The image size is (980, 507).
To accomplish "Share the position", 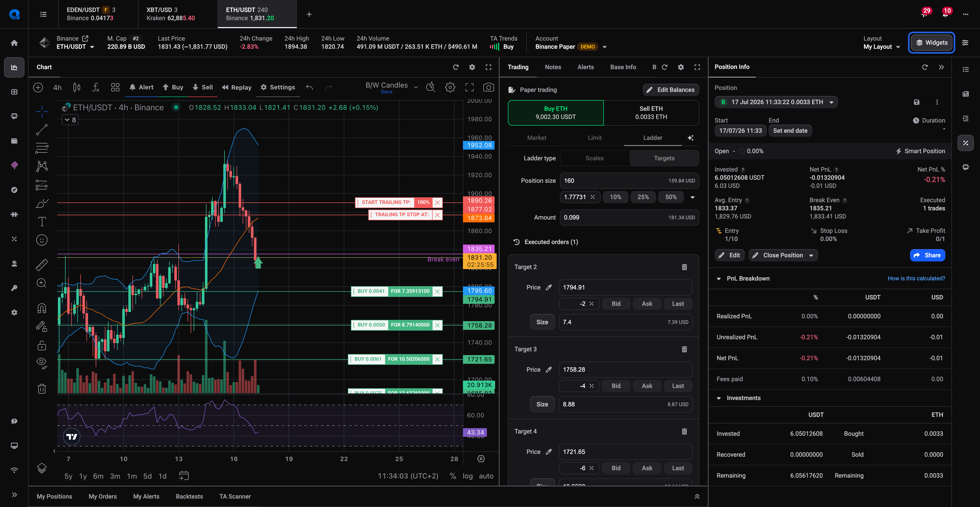I will (x=927, y=255).
